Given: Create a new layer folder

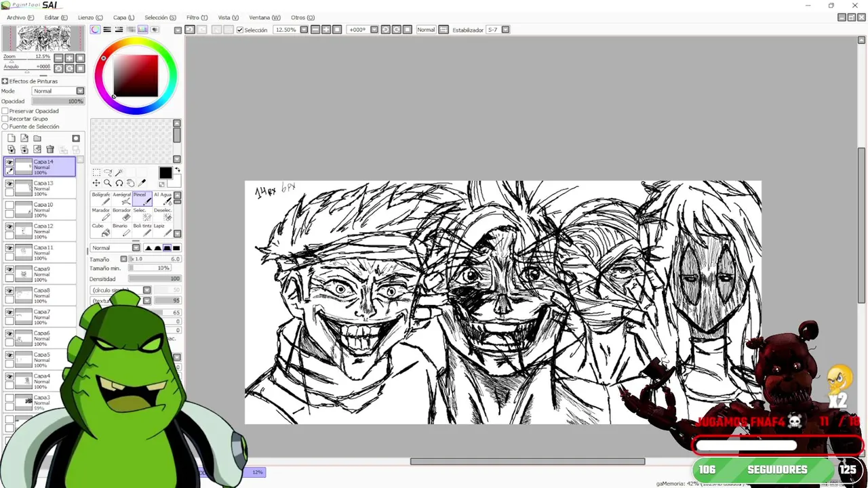Looking at the screenshot, I should coord(37,138).
